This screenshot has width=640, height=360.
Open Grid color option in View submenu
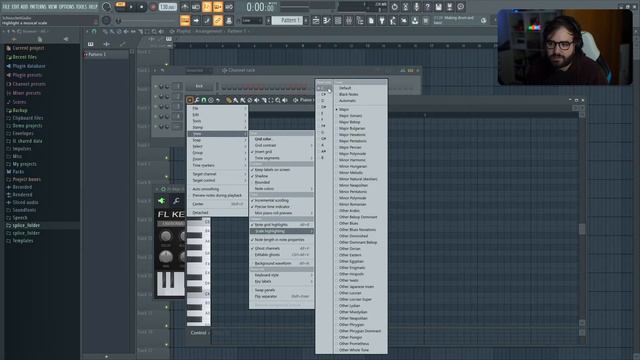pyautogui.click(x=282, y=139)
